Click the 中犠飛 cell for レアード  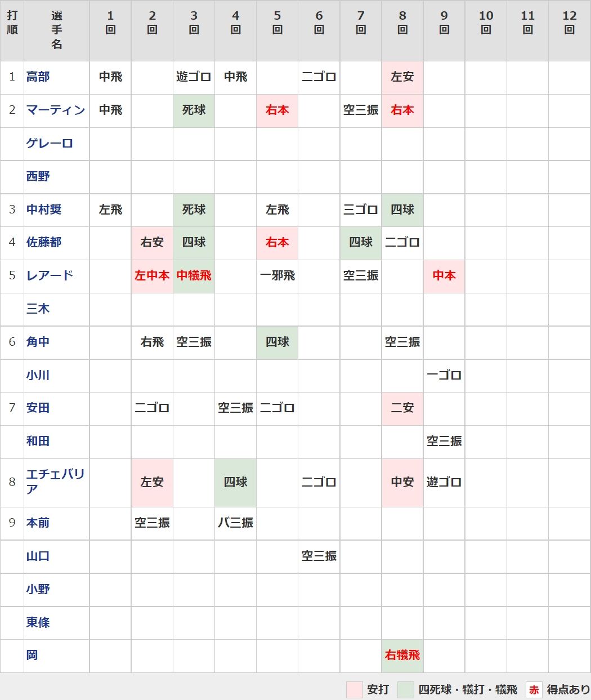pyautogui.click(x=194, y=275)
